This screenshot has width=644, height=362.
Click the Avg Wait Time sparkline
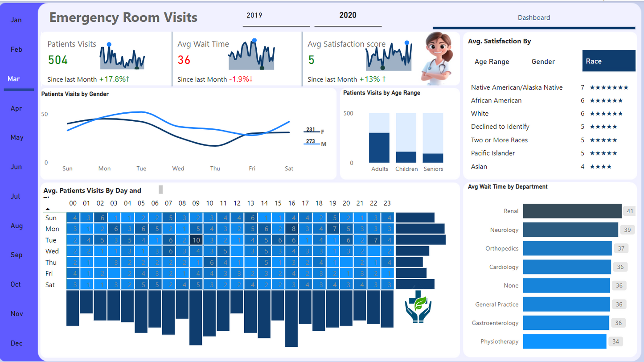click(x=251, y=56)
